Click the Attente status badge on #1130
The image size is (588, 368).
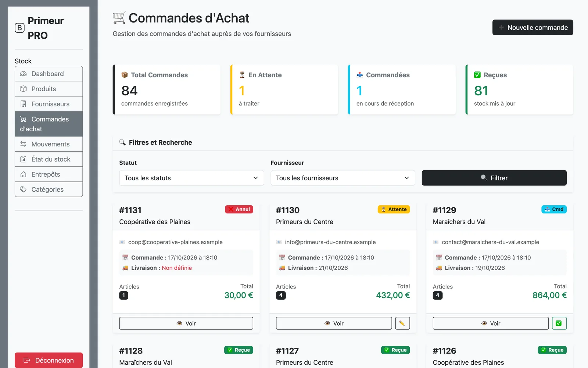[394, 209]
